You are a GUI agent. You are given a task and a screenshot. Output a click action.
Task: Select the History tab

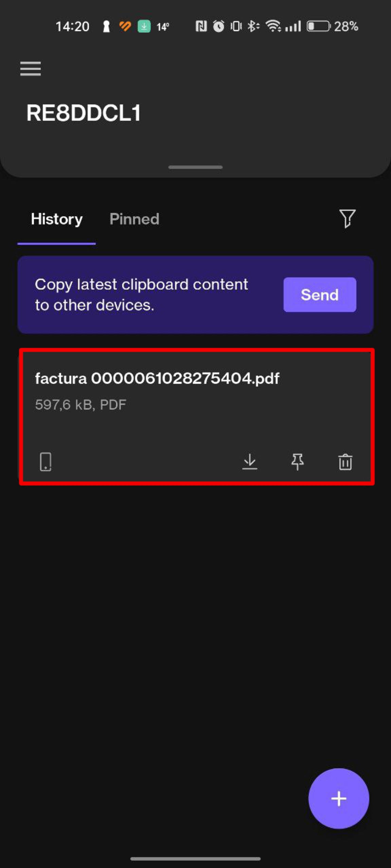tap(57, 219)
